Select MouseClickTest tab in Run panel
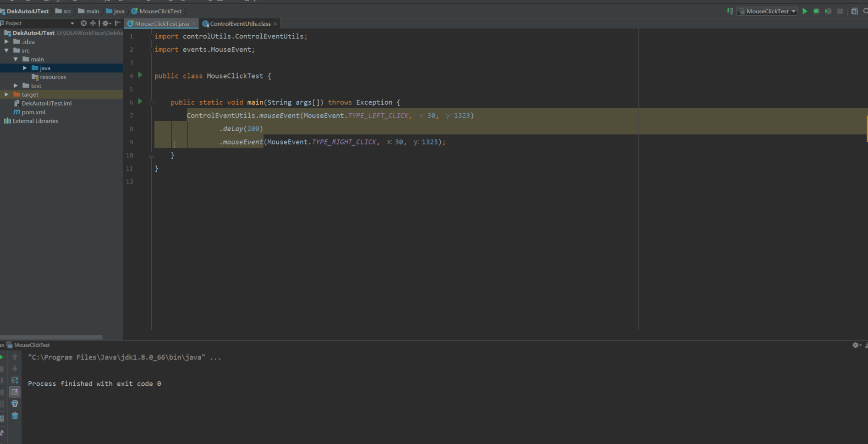Viewport: 868px width, 444px height. tap(28, 345)
